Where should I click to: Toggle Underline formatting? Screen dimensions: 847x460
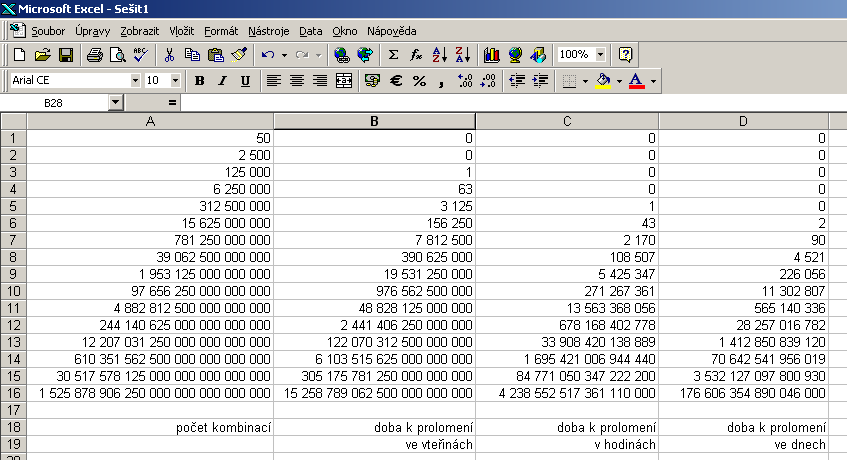coord(245,81)
